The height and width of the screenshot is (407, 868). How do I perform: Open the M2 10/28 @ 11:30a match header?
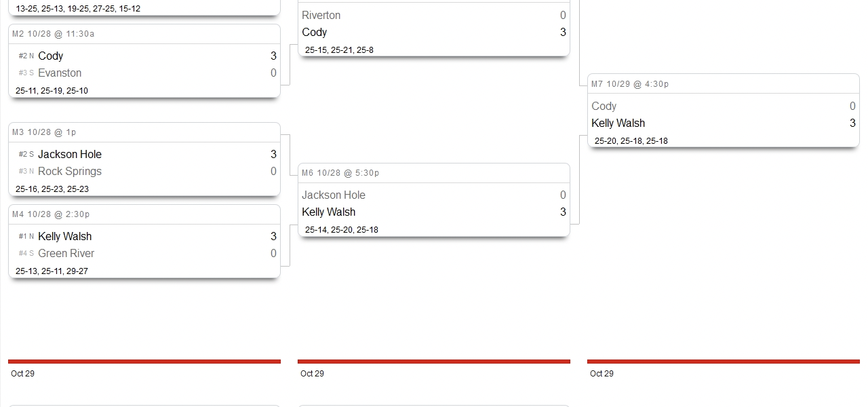[x=54, y=34]
